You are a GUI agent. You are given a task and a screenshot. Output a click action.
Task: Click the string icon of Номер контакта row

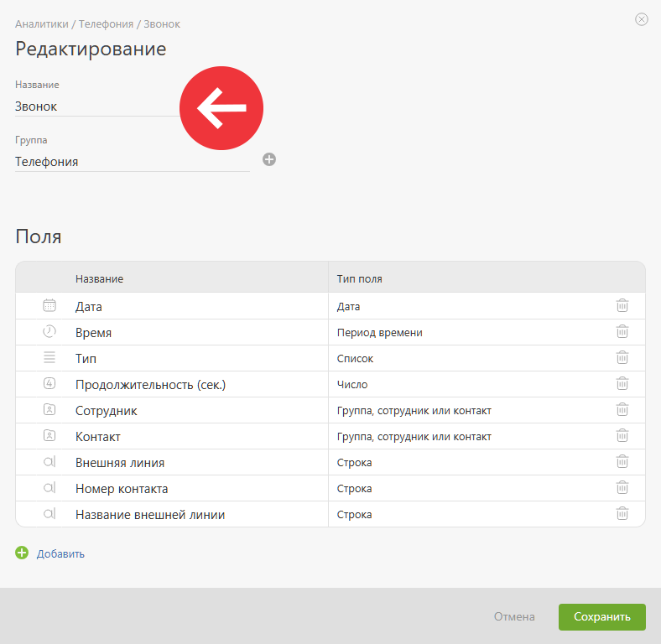click(49, 488)
